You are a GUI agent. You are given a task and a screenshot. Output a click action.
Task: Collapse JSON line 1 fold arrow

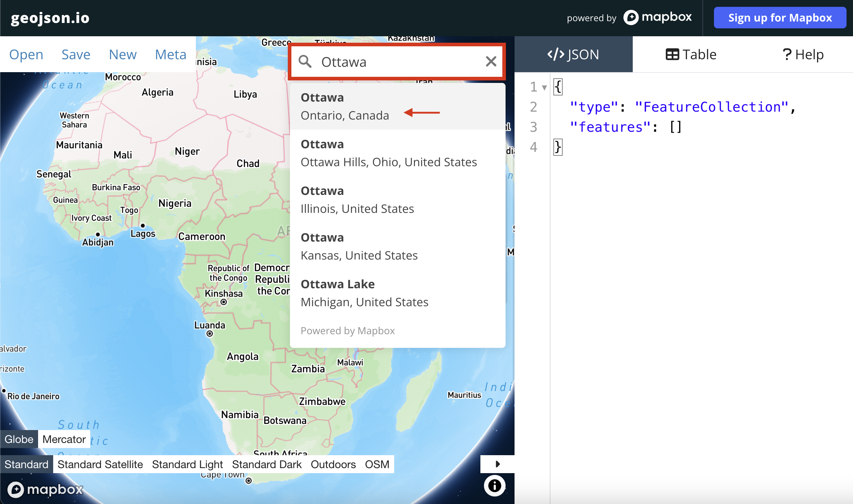point(544,87)
